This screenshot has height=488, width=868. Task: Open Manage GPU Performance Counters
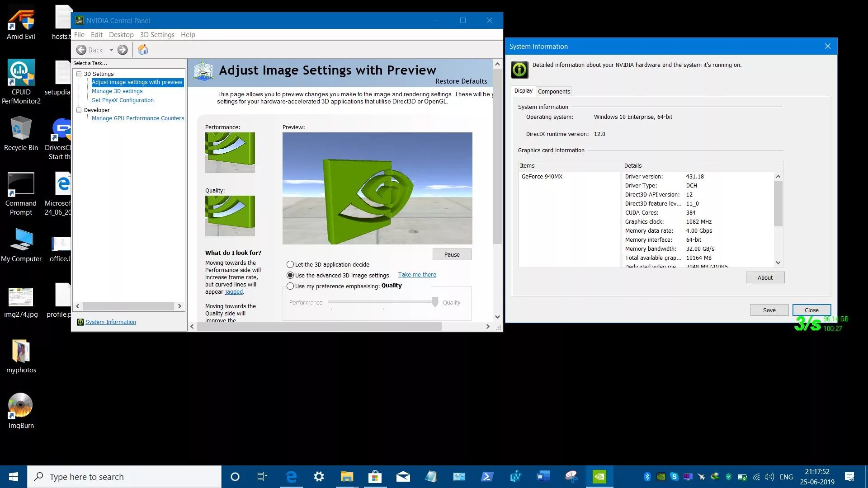(x=138, y=118)
